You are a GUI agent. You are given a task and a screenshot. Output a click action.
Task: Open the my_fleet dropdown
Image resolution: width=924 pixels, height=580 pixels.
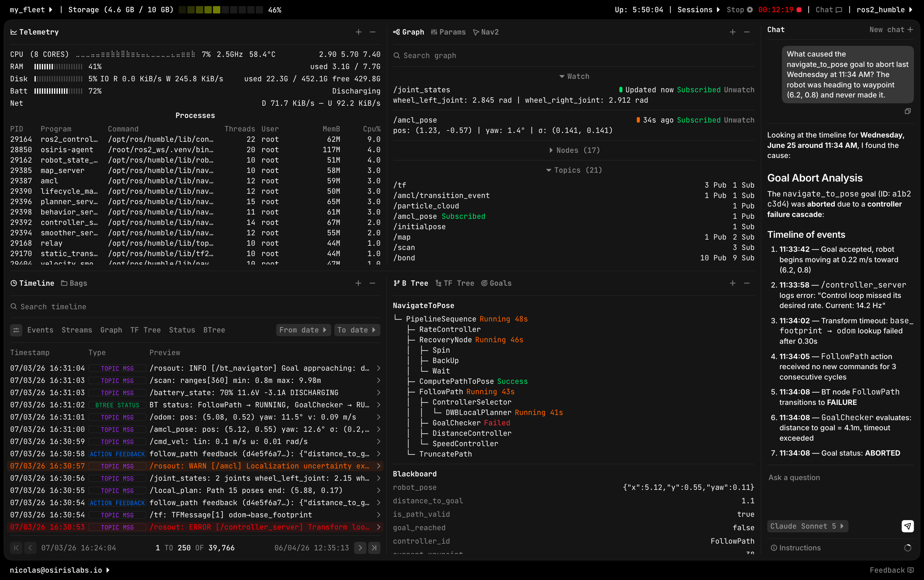tap(31, 10)
